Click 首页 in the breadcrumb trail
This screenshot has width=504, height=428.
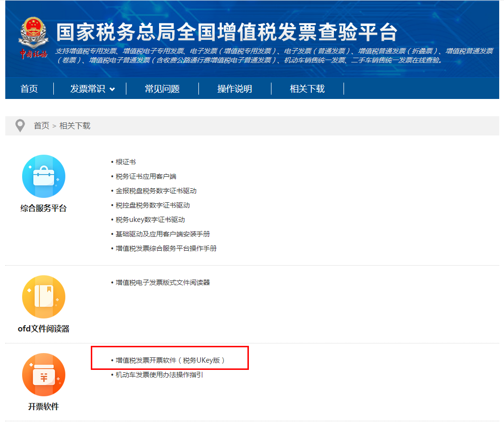point(41,126)
